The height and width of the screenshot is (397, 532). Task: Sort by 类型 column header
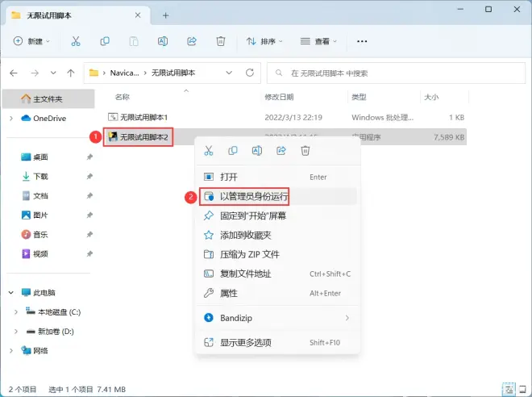(359, 97)
